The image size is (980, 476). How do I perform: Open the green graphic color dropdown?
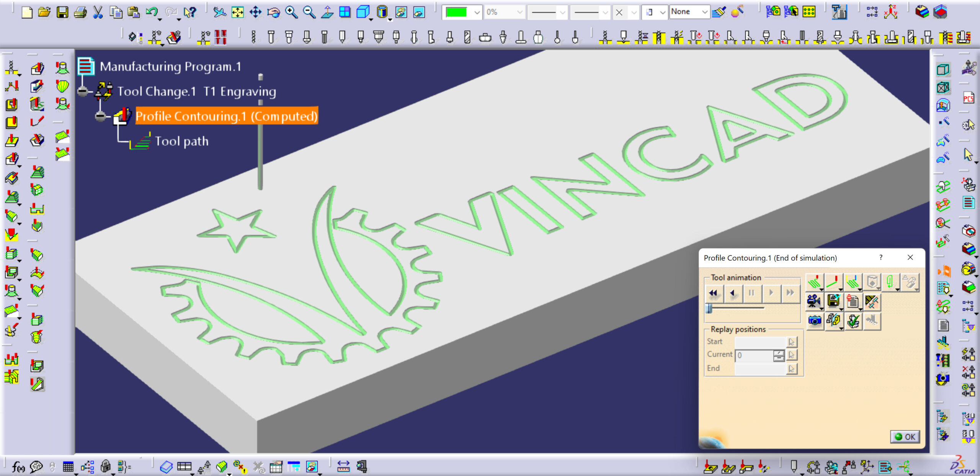[x=477, y=12]
